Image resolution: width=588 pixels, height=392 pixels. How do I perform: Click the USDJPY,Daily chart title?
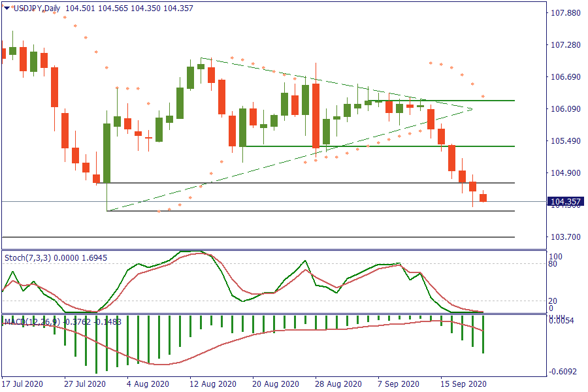(x=37, y=8)
